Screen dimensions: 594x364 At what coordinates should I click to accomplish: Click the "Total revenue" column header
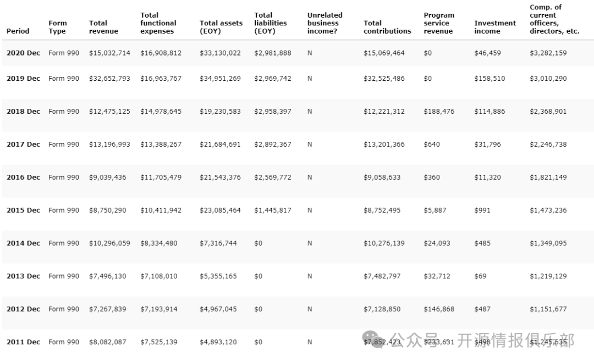(x=98, y=27)
